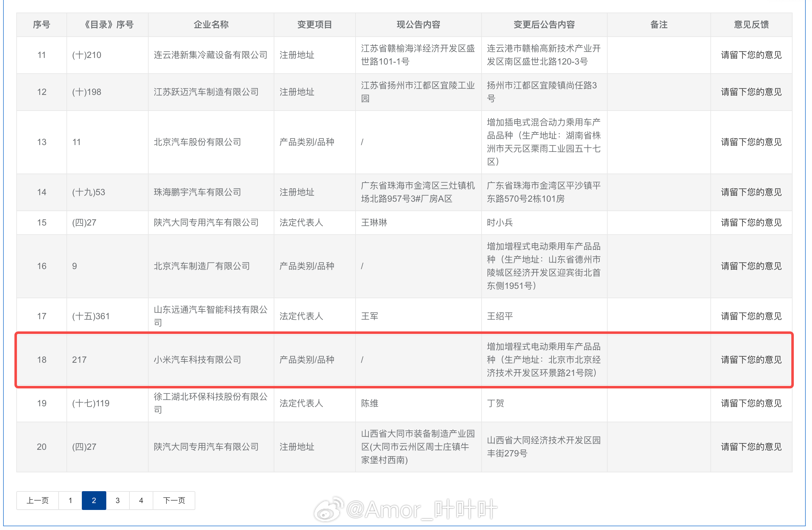This screenshot has height=530, width=812.
Task: Leave feedback for row 12 江苏跃迈汽车
Action: pos(751,92)
